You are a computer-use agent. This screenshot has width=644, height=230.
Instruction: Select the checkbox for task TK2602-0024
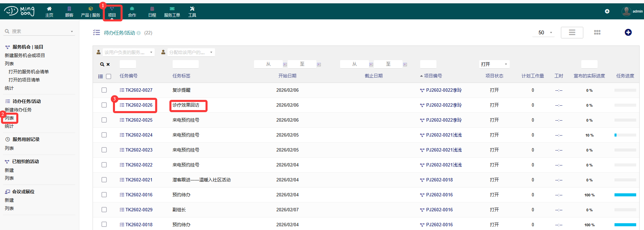pyautogui.click(x=104, y=135)
